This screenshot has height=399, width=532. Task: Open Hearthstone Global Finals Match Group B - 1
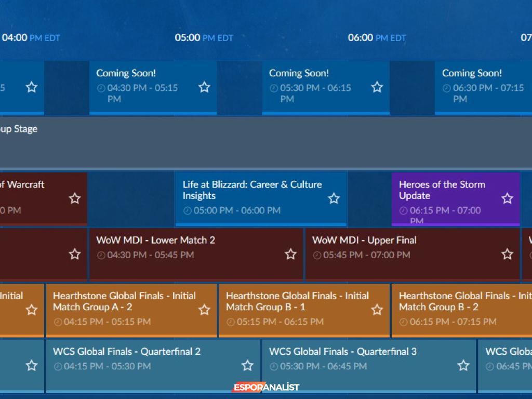304,310
